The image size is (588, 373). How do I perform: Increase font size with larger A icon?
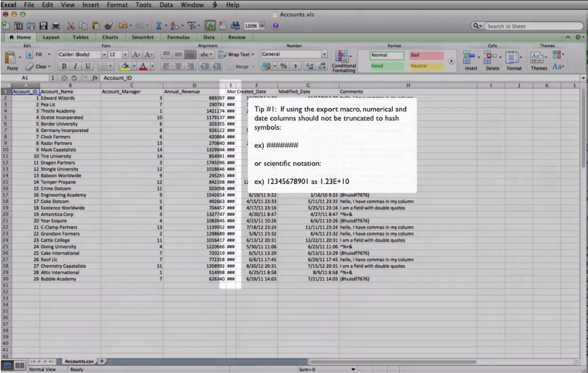coord(136,55)
